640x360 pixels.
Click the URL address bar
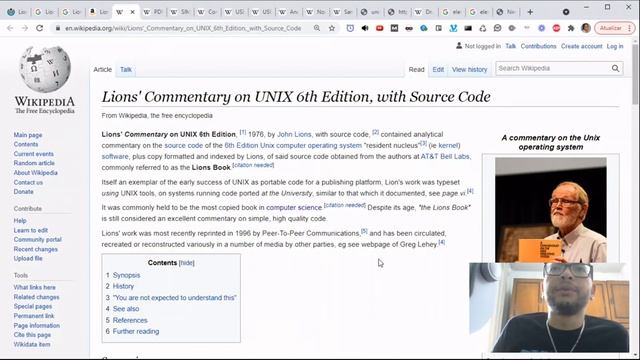183,28
